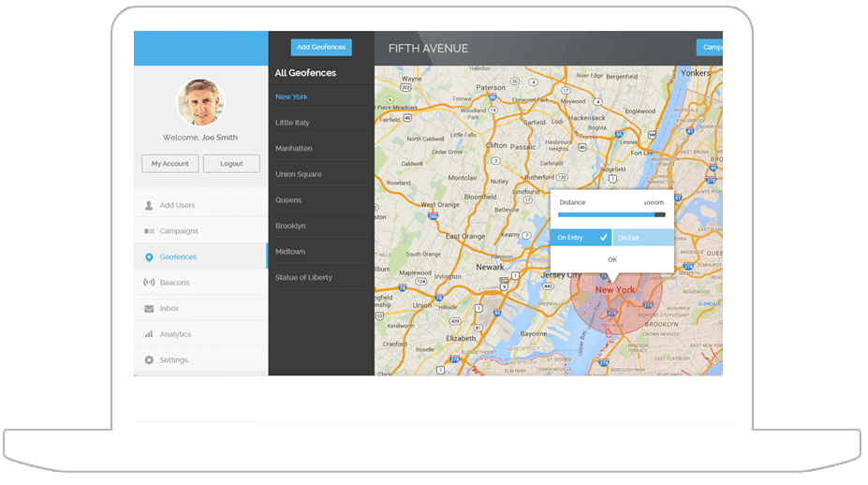Click the Add Users person icon
868x485 pixels.
click(x=148, y=205)
